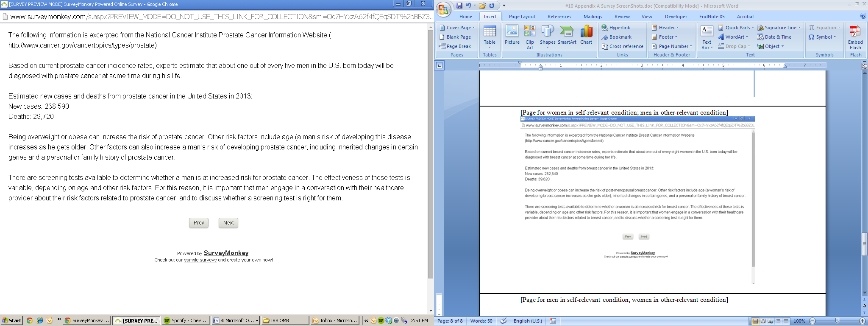Click the Chrome address bar URL

coord(221,17)
